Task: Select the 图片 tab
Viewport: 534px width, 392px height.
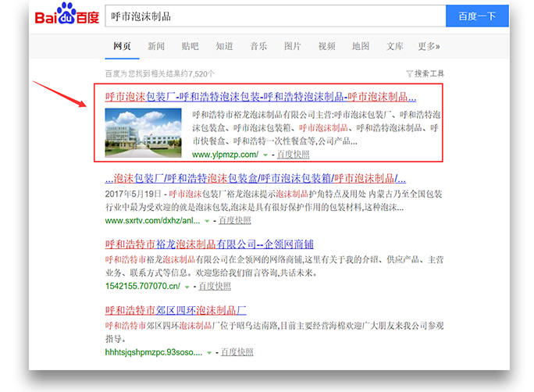Action: click(293, 46)
